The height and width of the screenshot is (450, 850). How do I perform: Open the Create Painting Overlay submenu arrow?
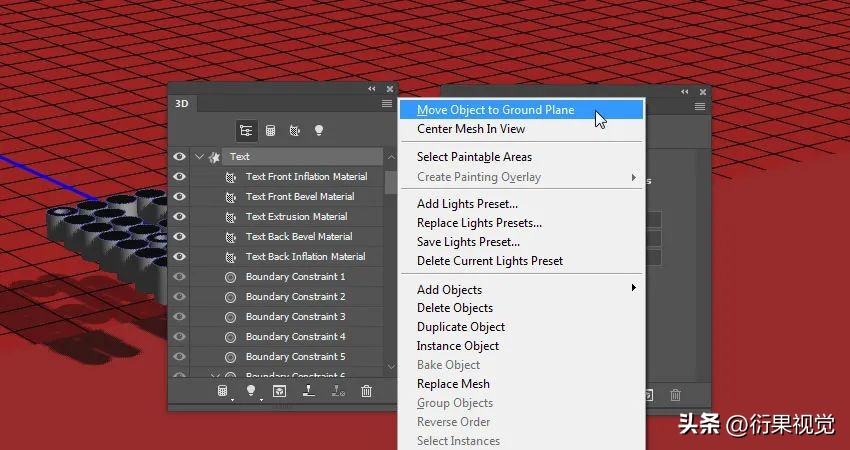[x=633, y=177]
